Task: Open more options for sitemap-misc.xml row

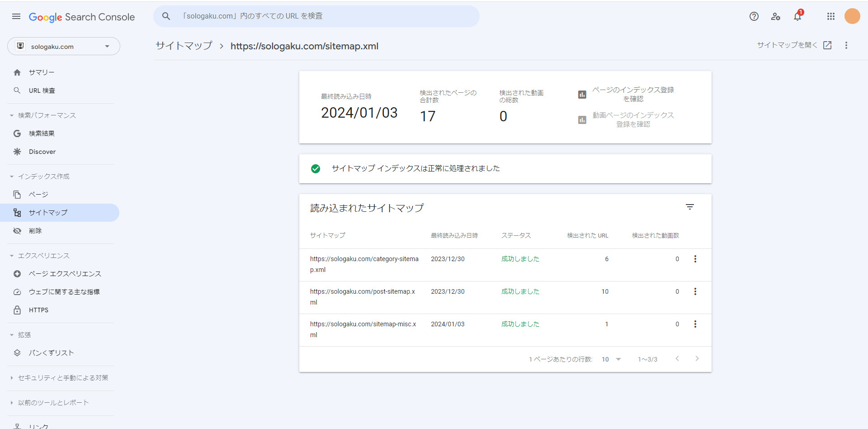Action: (695, 324)
